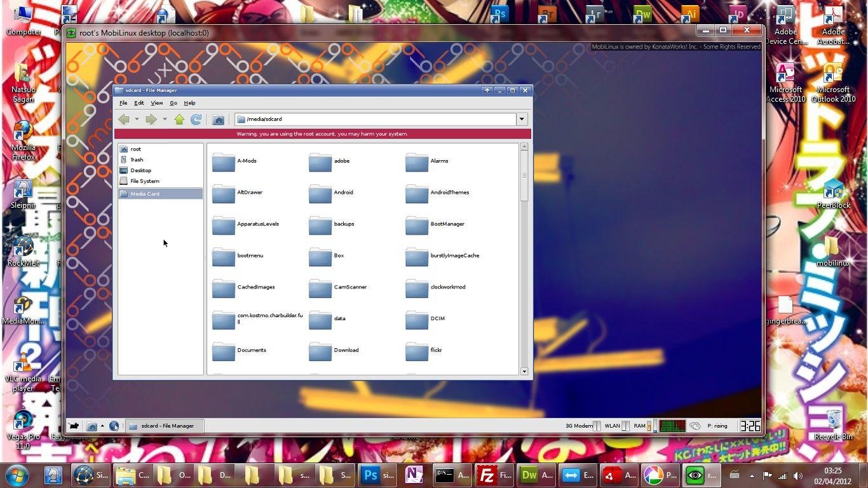Toggle the 3G Modem switch

[x=596, y=426]
